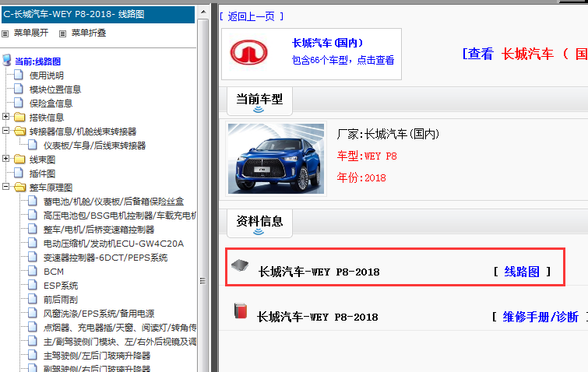Click the page icon next to 整车/电机/后桥变速箱控制器
Viewport: 588px width, 372px height.
click(33, 229)
